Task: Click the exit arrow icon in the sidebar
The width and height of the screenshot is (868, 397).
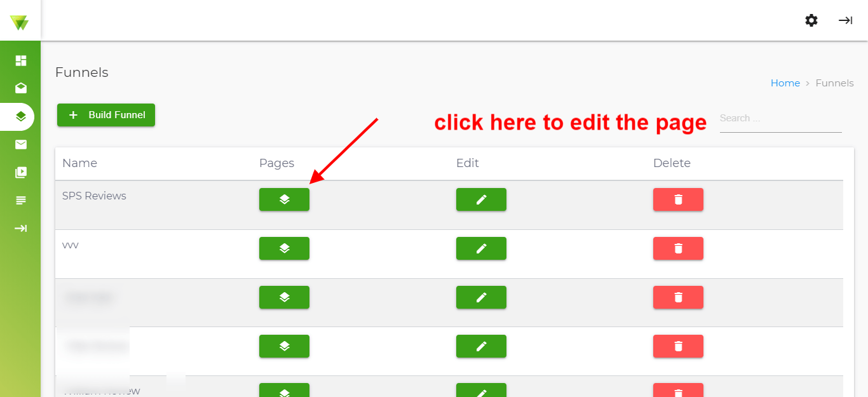Action: point(21,228)
